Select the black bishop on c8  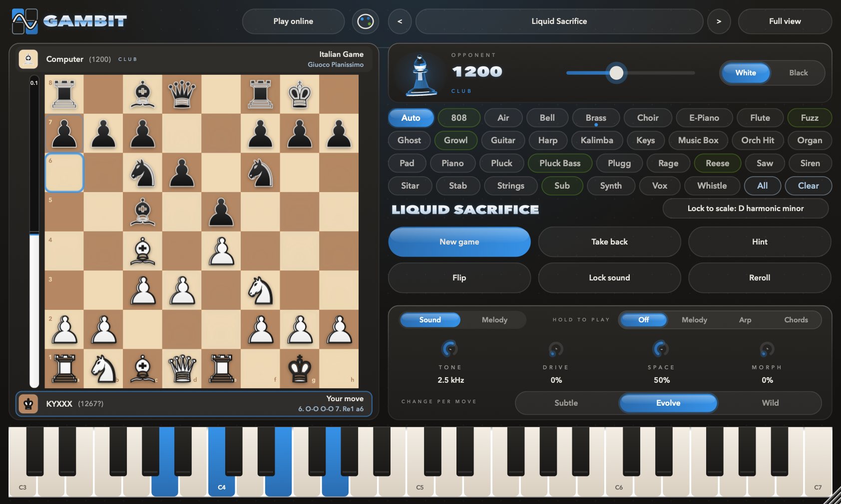143,94
